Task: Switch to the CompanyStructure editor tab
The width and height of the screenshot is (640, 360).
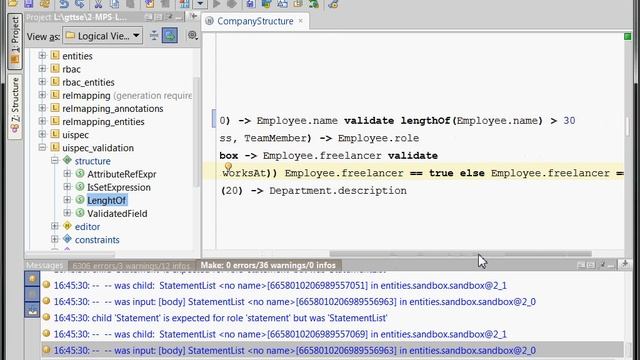Action: [255, 21]
